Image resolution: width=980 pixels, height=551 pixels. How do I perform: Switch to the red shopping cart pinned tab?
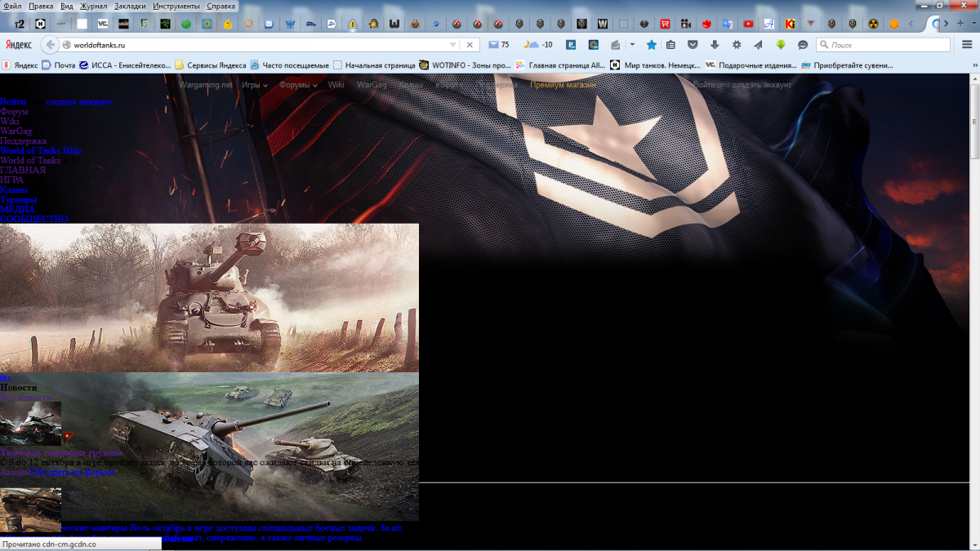click(665, 24)
